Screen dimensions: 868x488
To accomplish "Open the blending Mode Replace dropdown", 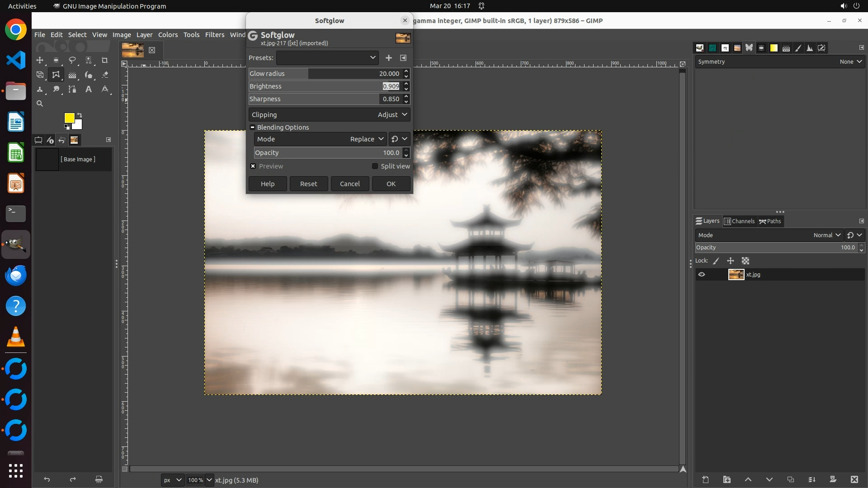I will 367,139.
